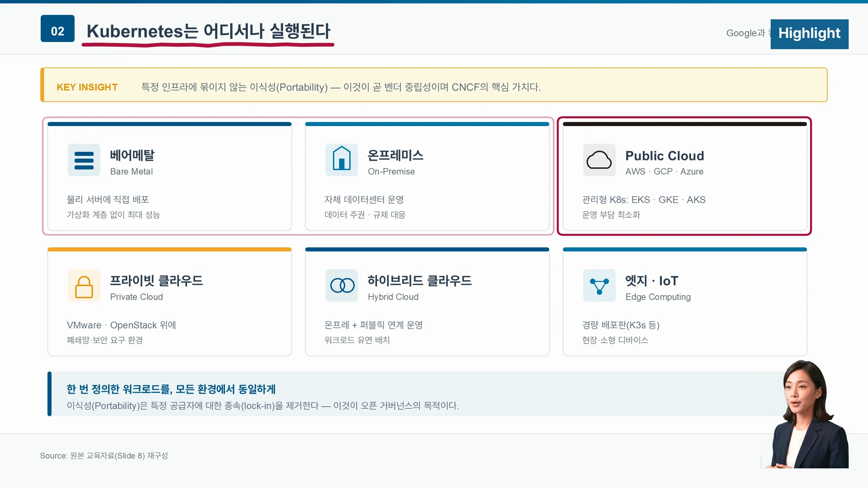
Task: Click the "Bare Metal" English subtitle
Action: [x=132, y=172]
